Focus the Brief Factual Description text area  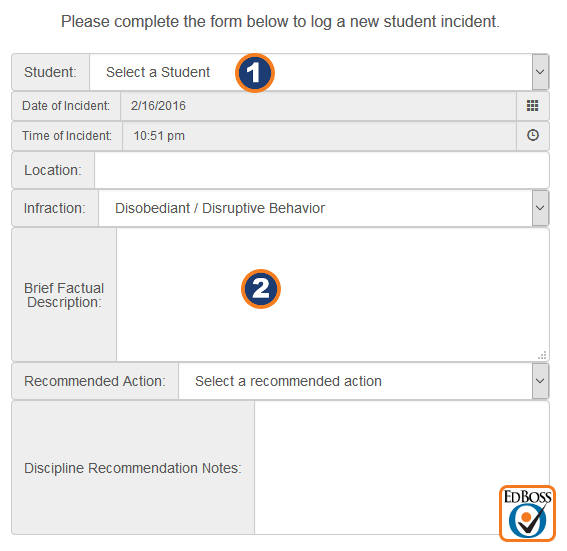pos(333,295)
